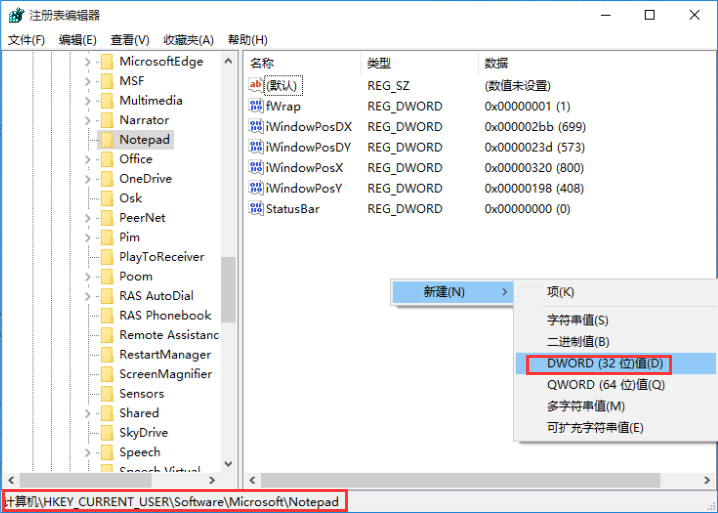The height and width of the screenshot is (513, 718).
Task: Open the 帮助(H) menu
Action: [248, 40]
